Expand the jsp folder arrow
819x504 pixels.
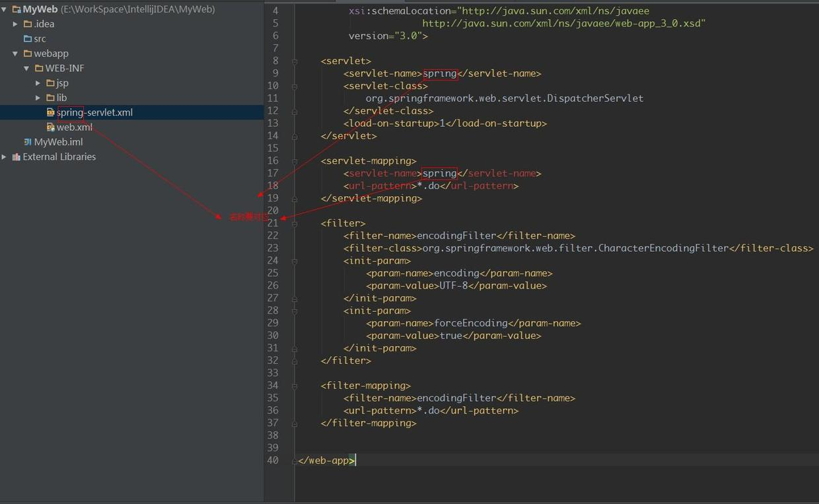click(x=38, y=83)
